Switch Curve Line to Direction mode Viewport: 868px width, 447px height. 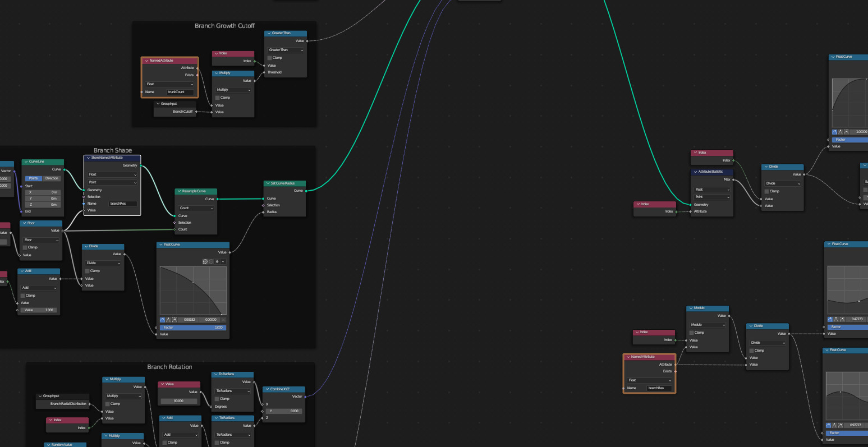(x=52, y=178)
